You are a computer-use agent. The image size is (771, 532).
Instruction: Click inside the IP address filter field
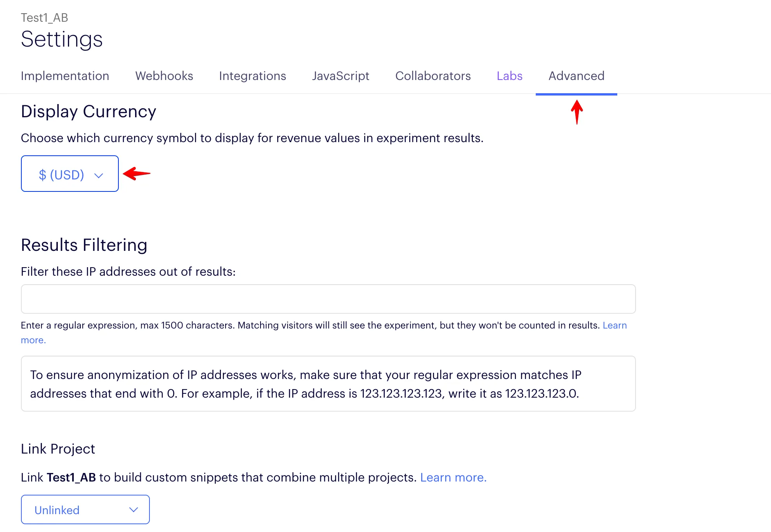(328, 299)
